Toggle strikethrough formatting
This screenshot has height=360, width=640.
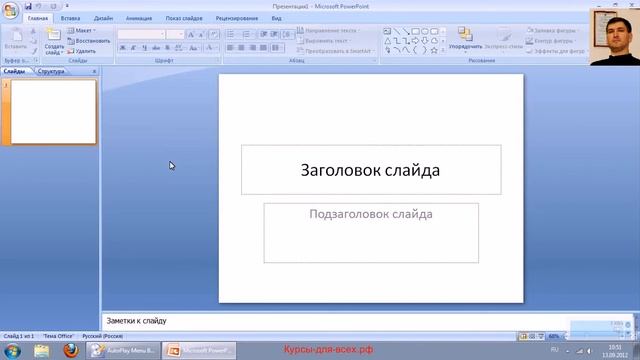pyautogui.click(x=156, y=48)
